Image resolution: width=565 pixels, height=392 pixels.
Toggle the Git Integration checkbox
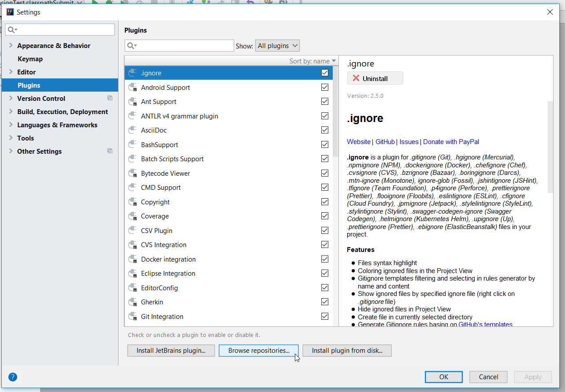[325, 316]
